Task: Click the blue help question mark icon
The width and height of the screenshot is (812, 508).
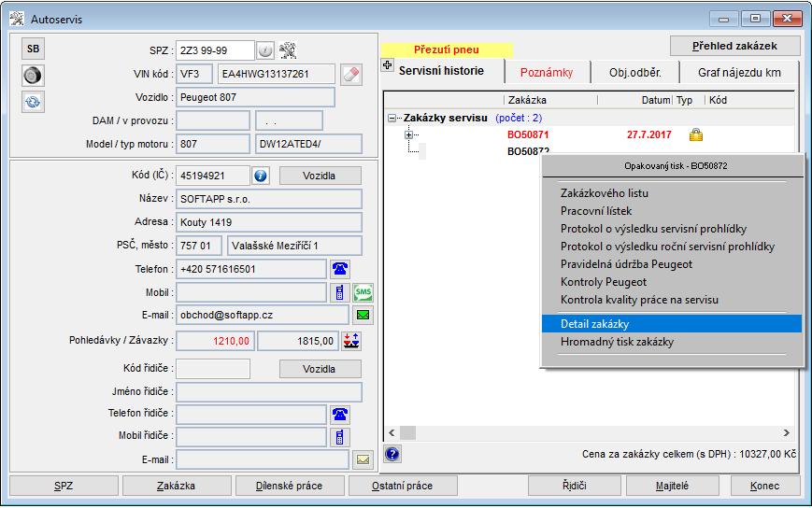Action: point(392,454)
